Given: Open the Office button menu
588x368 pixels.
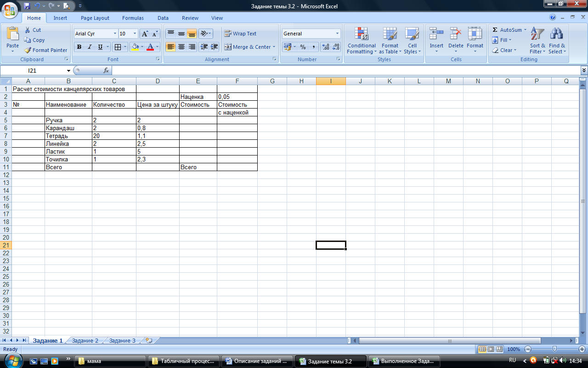Looking at the screenshot, I should tap(10, 10).
